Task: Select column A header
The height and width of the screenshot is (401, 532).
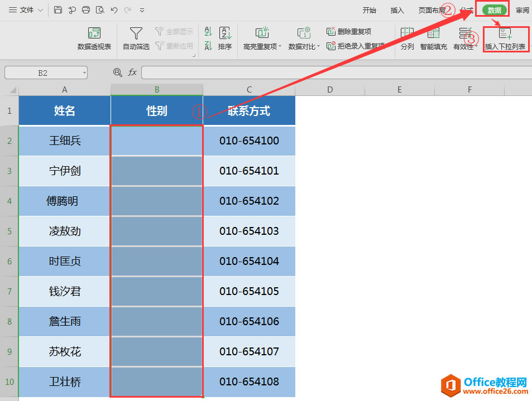Action: click(64, 90)
